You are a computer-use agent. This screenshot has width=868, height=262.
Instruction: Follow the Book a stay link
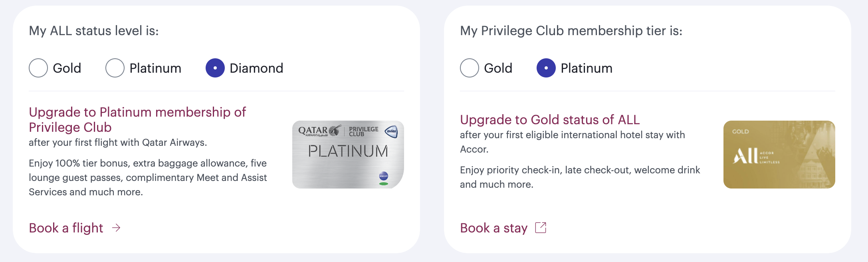(494, 228)
